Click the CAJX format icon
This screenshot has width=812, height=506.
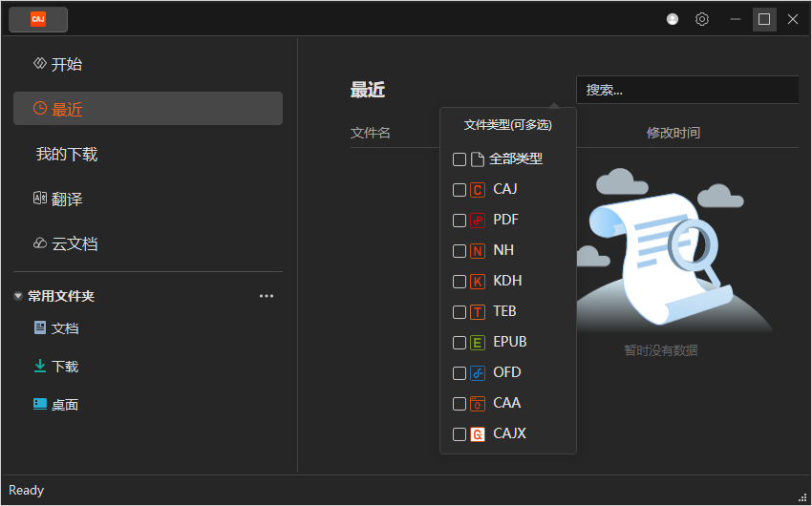point(478,434)
